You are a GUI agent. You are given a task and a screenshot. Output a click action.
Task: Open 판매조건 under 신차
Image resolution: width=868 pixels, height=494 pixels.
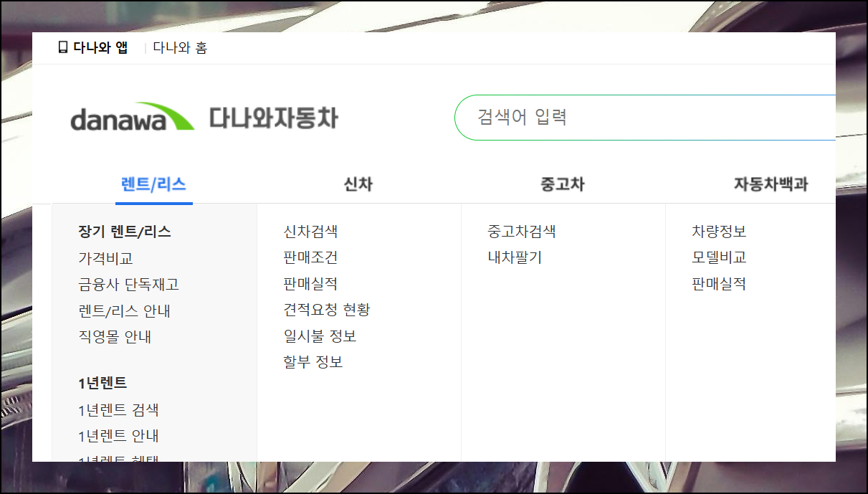click(x=310, y=257)
